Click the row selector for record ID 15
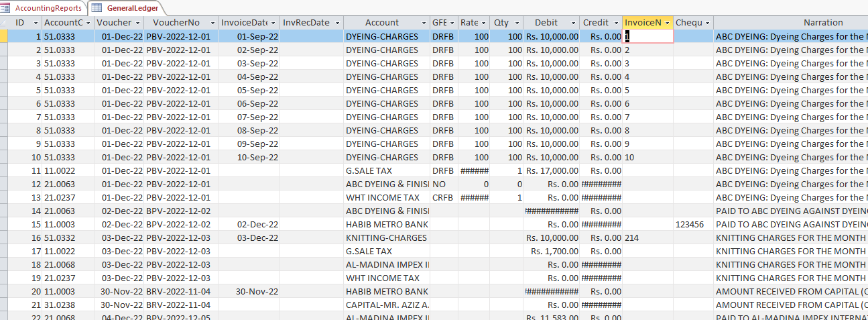The width and height of the screenshot is (868, 320). click(4, 224)
